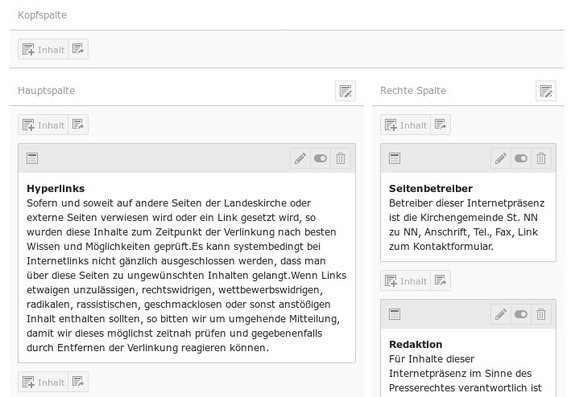
Task: Toggle visibility of the Redaktion element
Action: pyautogui.click(x=521, y=314)
